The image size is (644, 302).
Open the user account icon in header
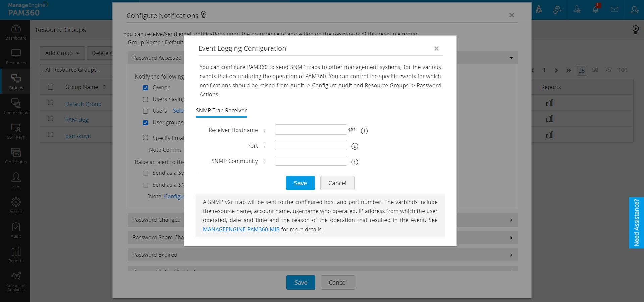tap(634, 9)
